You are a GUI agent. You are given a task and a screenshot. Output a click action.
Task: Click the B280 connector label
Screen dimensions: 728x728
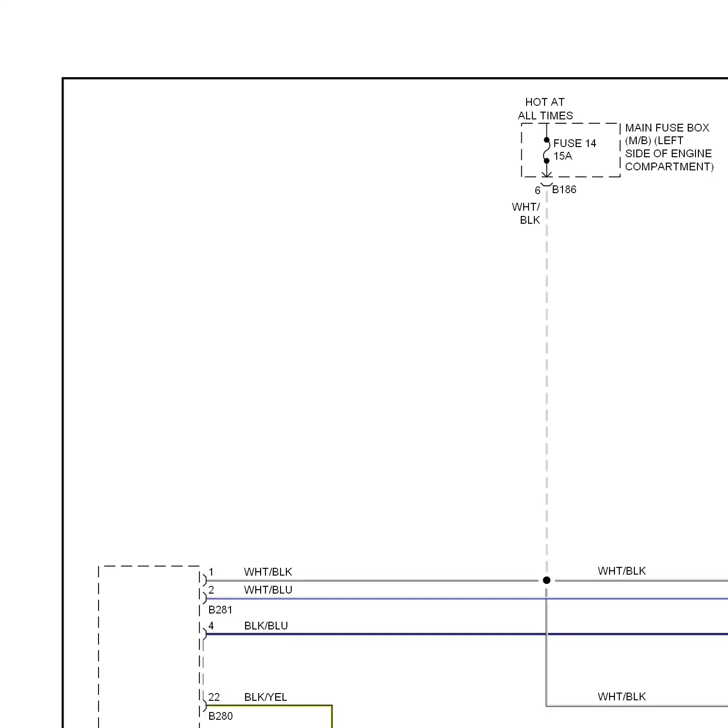coord(220,716)
